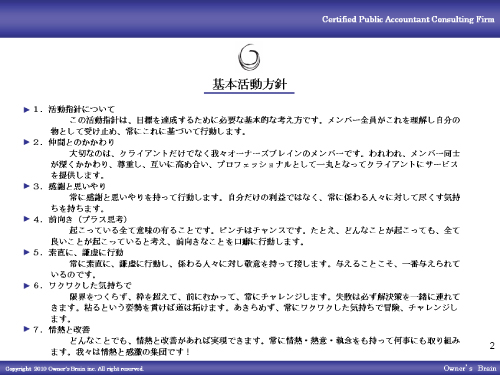Select the heading 6. ワクワクした気持ちで
Image resolution: width=500 pixels, height=375 pixels.
82,286
